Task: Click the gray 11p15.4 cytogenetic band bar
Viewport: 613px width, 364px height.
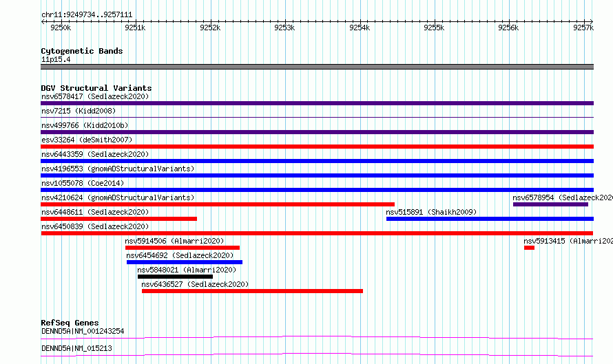Action: (x=317, y=67)
